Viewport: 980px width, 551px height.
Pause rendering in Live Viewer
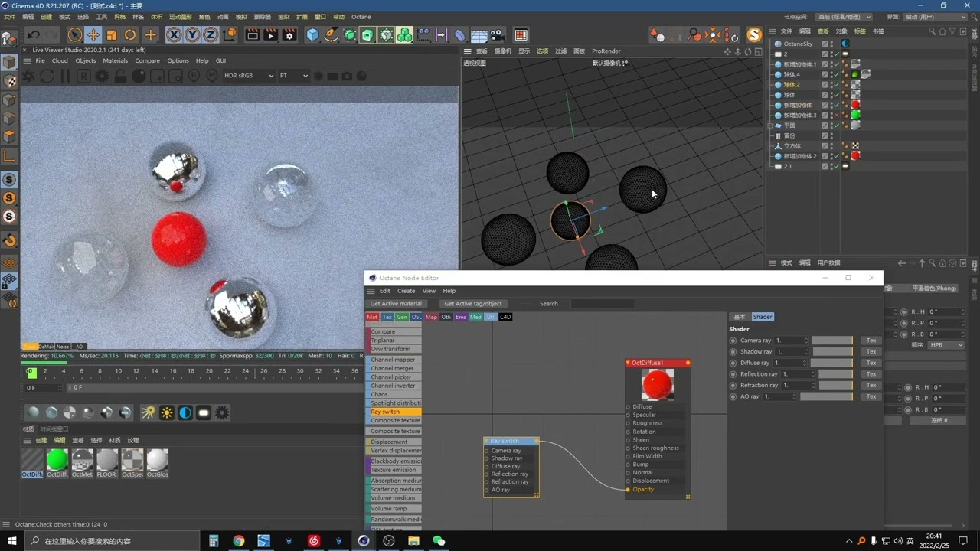click(65, 76)
